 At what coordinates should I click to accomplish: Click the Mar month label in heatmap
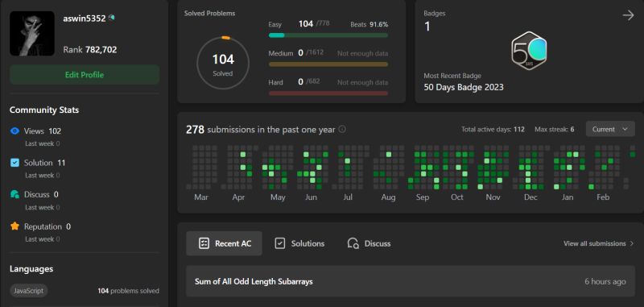click(201, 197)
